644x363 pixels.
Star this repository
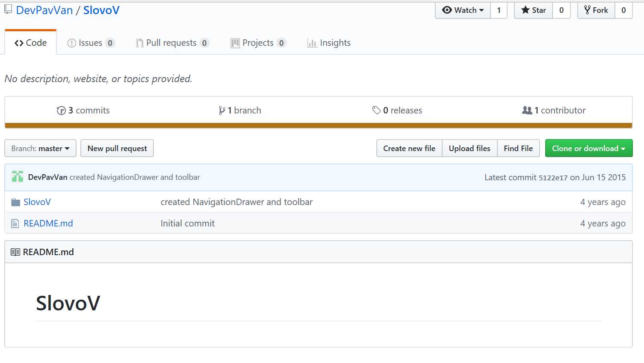[533, 10]
